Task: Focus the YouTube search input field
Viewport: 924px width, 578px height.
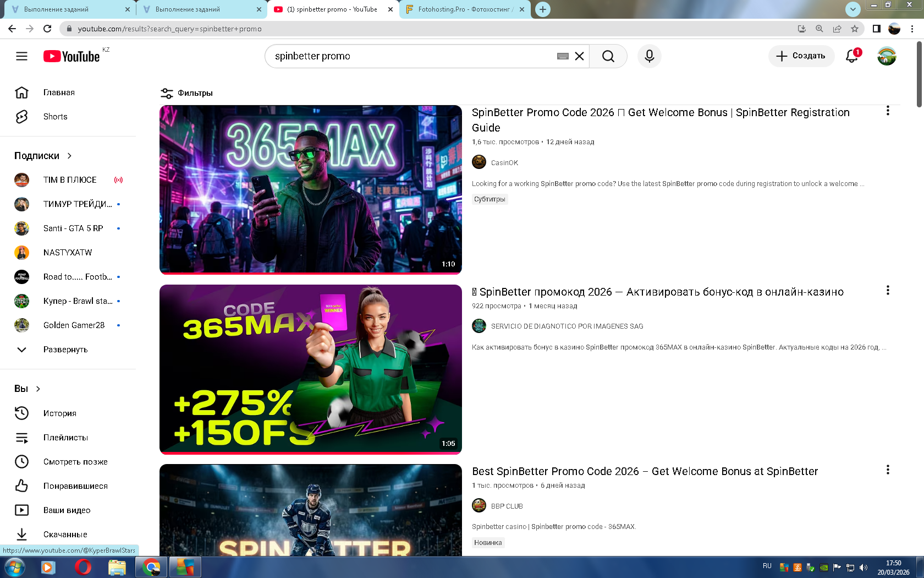Action: [x=413, y=56]
